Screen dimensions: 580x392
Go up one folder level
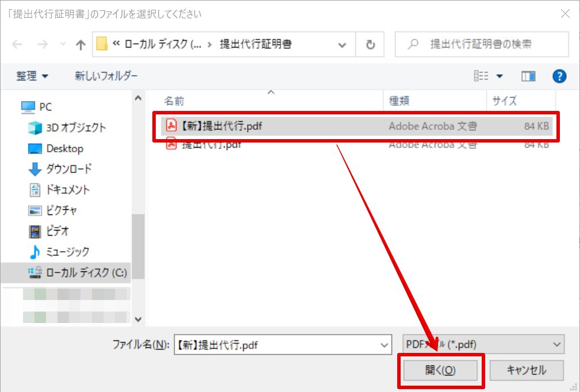tap(80, 45)
